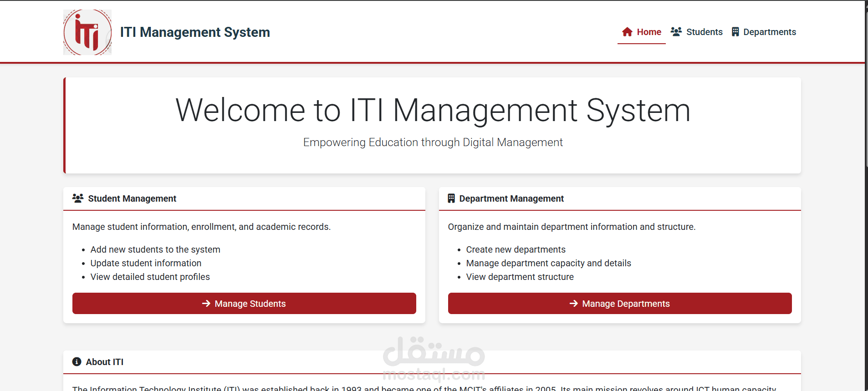Click 'Update student information' bullet
868x391 pixels.
tap(146, 263)
